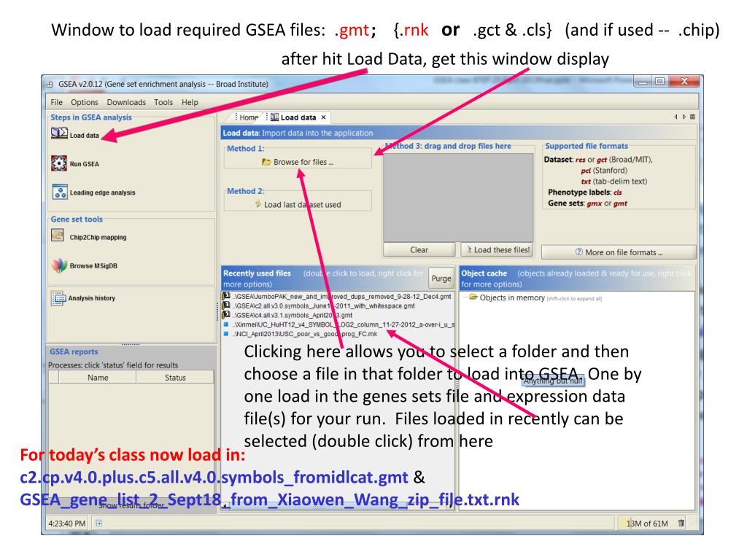The height and width of the screenshot is (560, 747).
Task: Click the Clear button
Action: click(419, 249)
